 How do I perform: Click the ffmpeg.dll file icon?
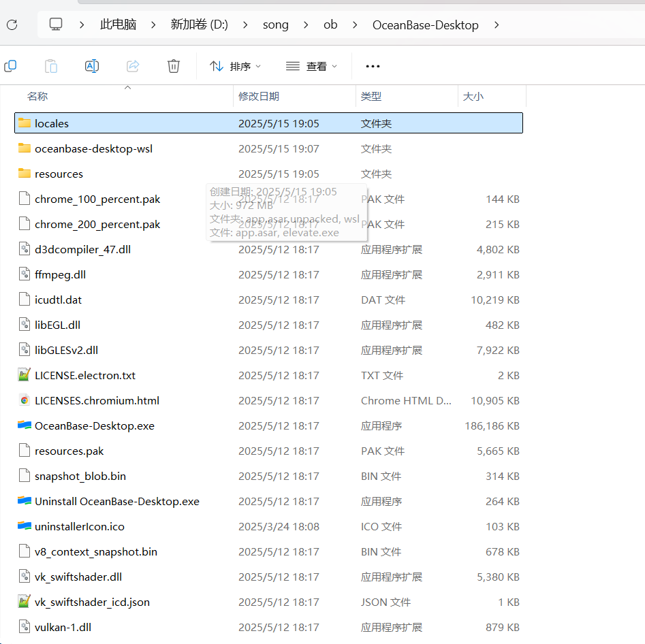click(x=25, y=274)
